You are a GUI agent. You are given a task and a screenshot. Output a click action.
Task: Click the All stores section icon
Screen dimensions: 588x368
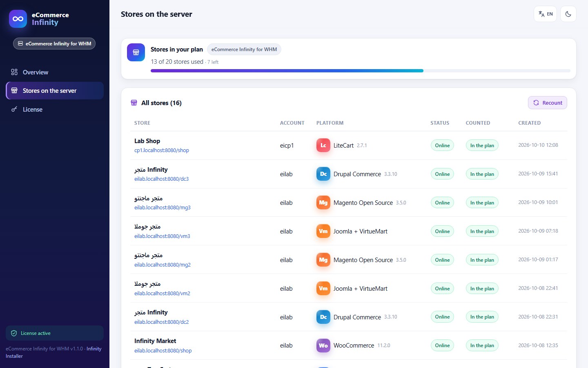tap(134, 103)
